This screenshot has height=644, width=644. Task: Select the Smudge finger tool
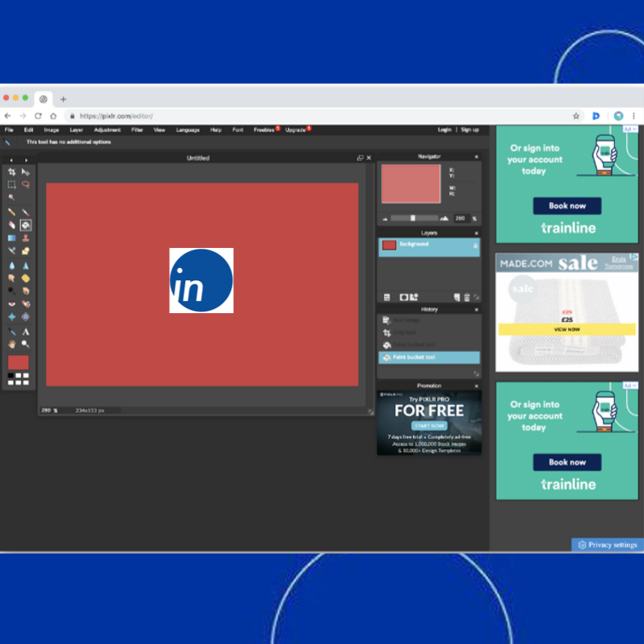12,279
